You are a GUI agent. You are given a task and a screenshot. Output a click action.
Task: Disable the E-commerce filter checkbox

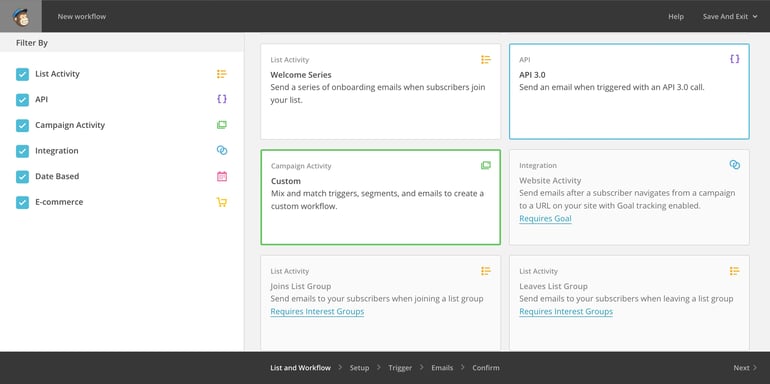click(x=23, y=202)
